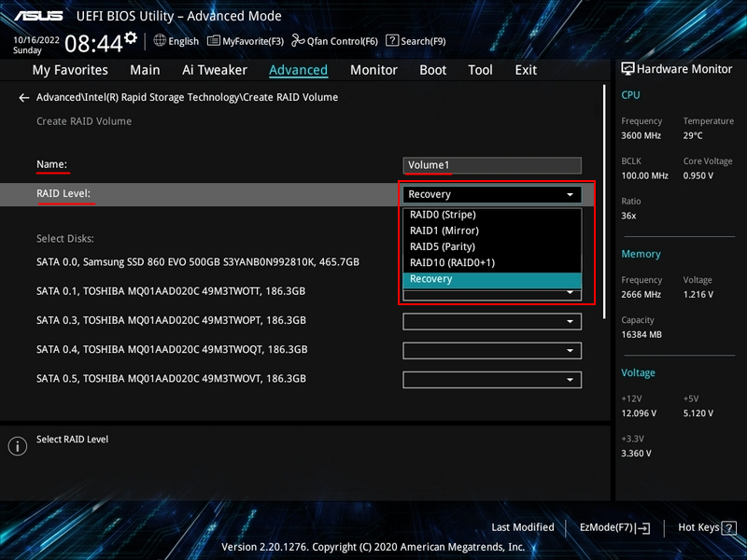Select SATA 0.0 Samsung SSD 860 EVO row
This screenshot has width=747, height=560.
pyautogui.click(x=198, y=262)
